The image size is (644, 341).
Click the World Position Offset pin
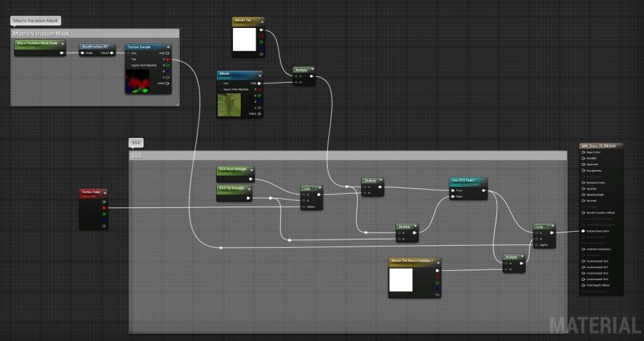coord(583,213)
